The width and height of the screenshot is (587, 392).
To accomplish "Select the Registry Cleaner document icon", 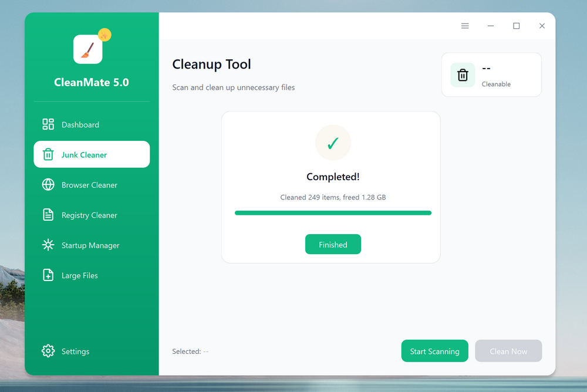I will click(x=48, y=215).
